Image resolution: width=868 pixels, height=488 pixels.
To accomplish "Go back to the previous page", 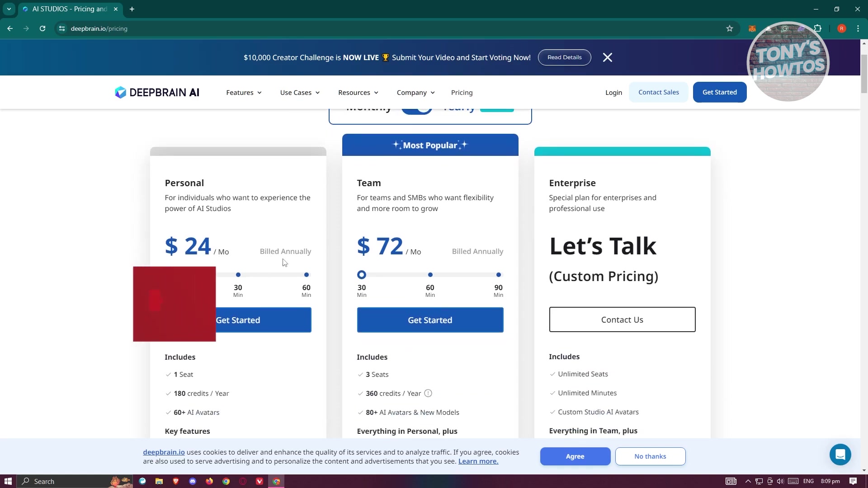I will pos(10,28).
